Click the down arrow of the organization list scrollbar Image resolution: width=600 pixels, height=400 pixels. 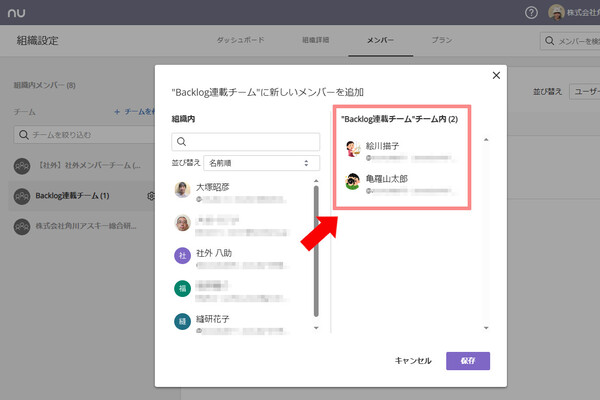(316, 328)
